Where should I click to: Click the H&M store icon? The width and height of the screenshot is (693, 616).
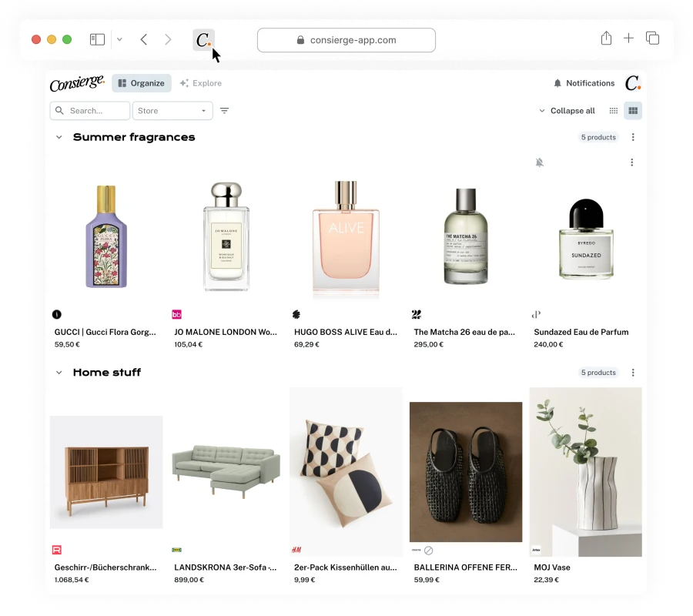(296, 550)
